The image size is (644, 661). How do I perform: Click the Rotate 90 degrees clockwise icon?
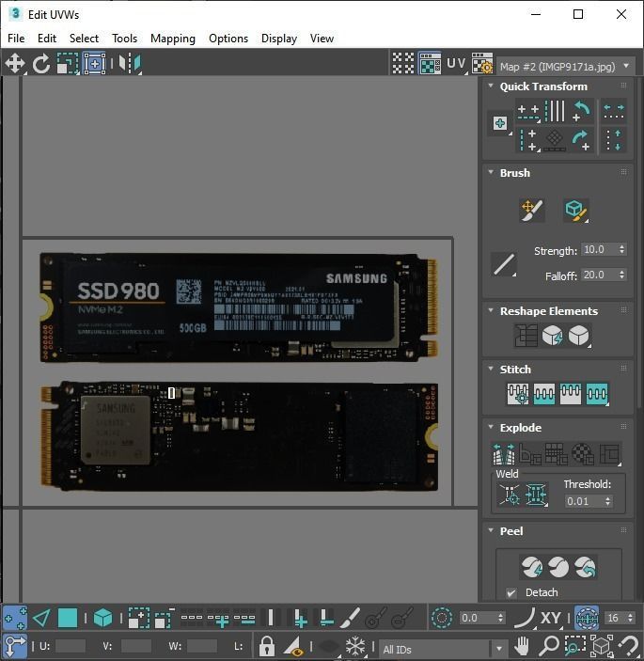pos(582,139)
